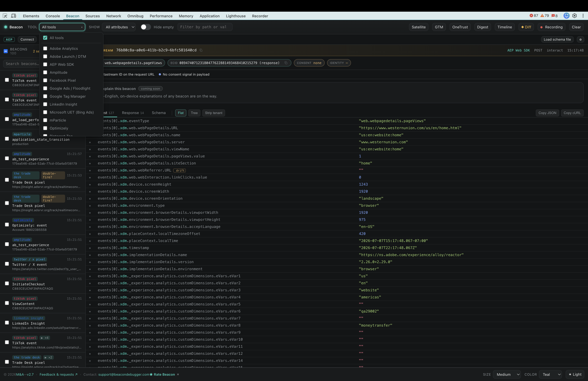Copy the datastream ID using the copy icon
The height and width of the screenshot is (381, 588).
point(201,50)
